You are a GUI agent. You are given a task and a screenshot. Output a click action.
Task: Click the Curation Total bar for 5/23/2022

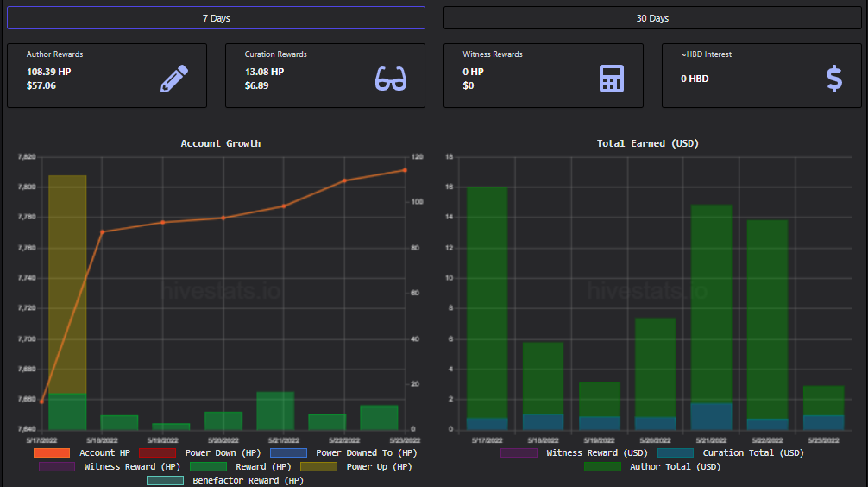tap(824, 423)
